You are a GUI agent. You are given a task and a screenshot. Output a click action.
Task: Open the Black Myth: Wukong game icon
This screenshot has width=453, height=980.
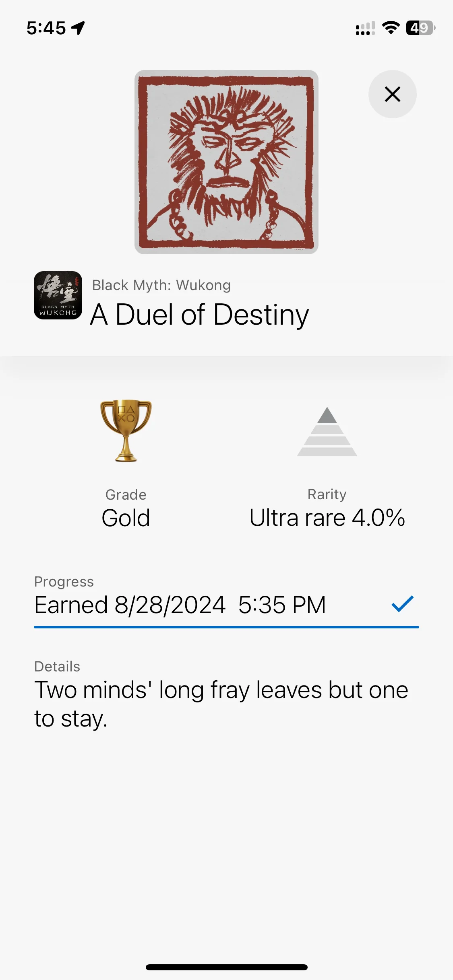click(x=58, y=295)
